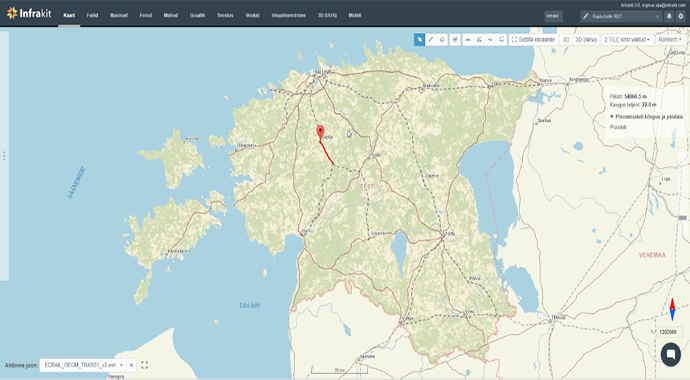This screenshot has width=690, height=380.
Task: Expand the Rohkem menu
Action: click(670, 40)
